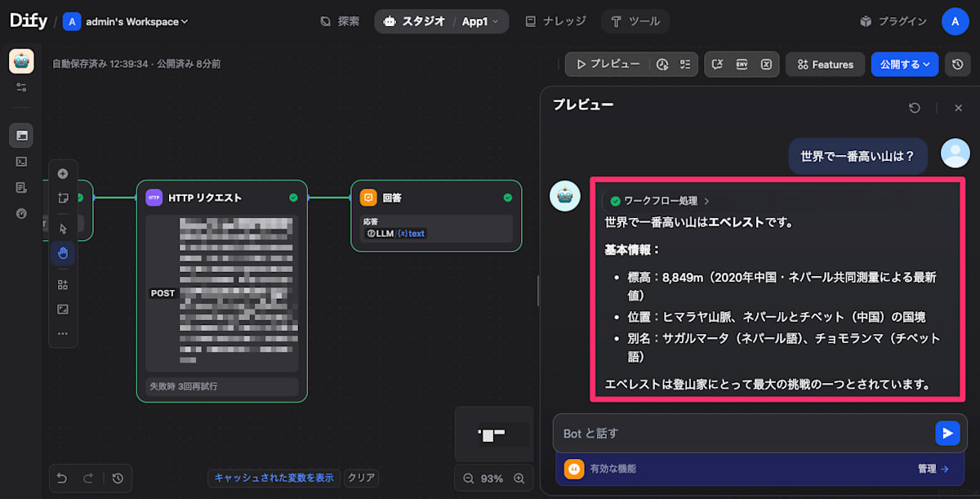The height and width of the screenshot is (499, 980).
Task: Click the robot app icon in sidebar
Action: [21, 61]
